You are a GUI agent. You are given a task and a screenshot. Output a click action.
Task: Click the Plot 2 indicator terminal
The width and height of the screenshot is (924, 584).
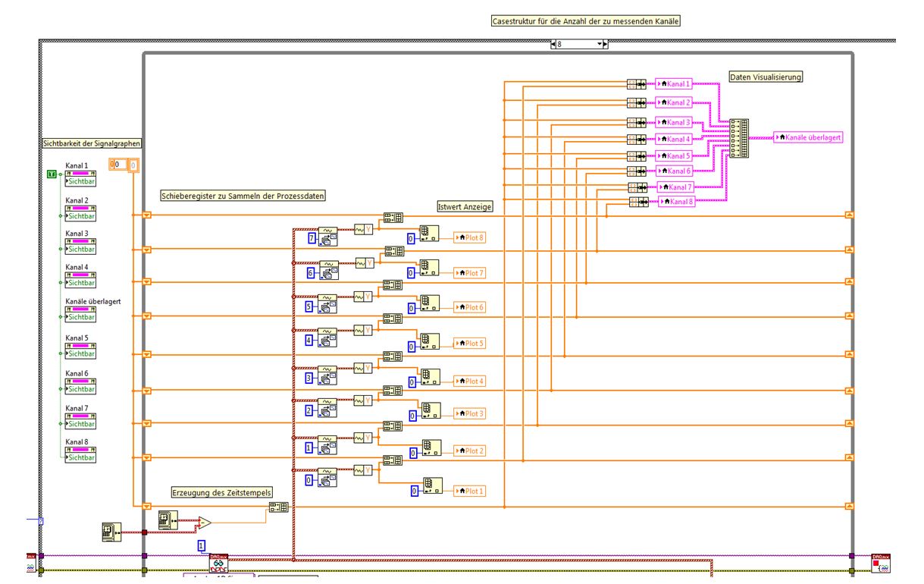pos(469,451)
